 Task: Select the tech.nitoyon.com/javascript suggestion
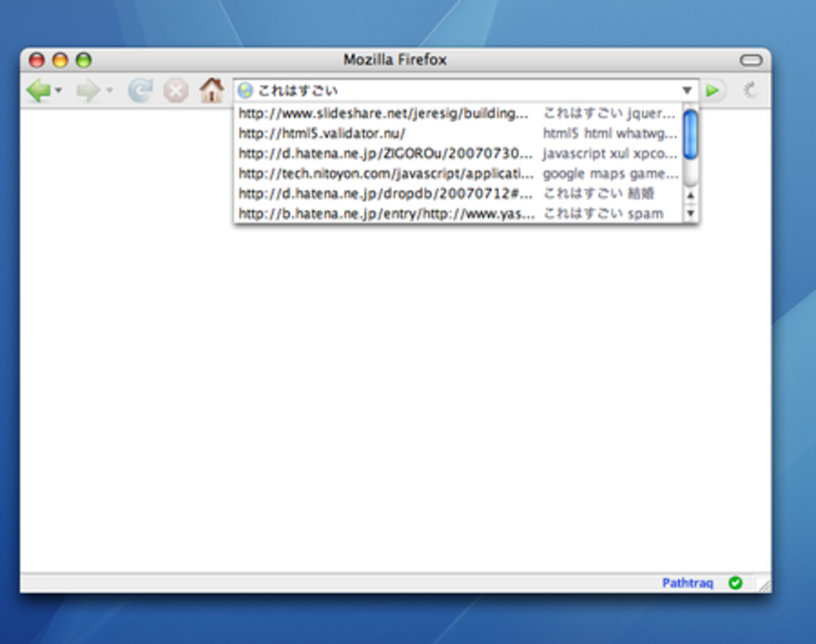[458, 173]
